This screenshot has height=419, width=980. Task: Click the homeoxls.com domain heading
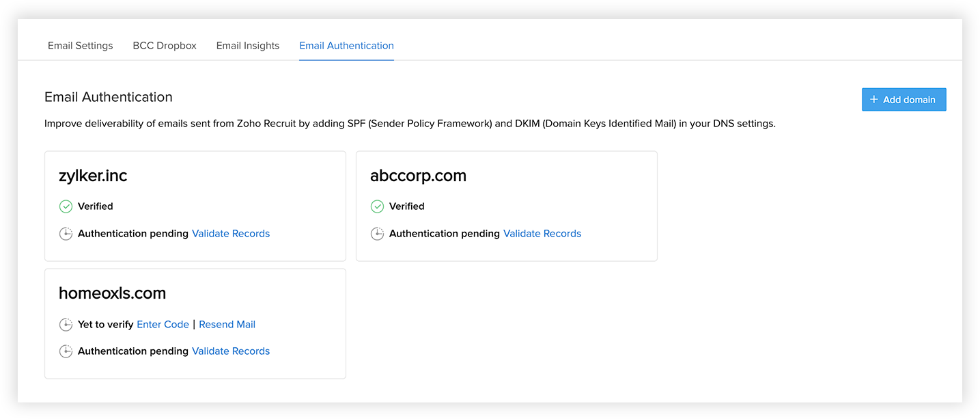(112, 293)
